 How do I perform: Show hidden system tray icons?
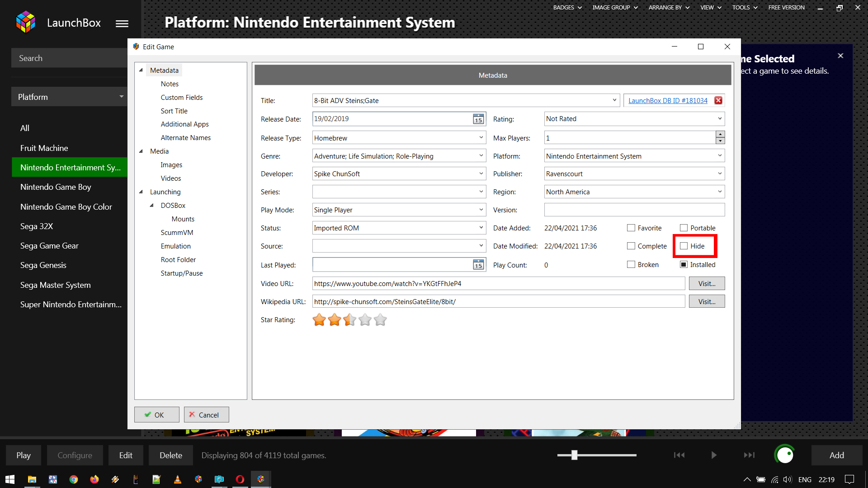click(747, 479)
